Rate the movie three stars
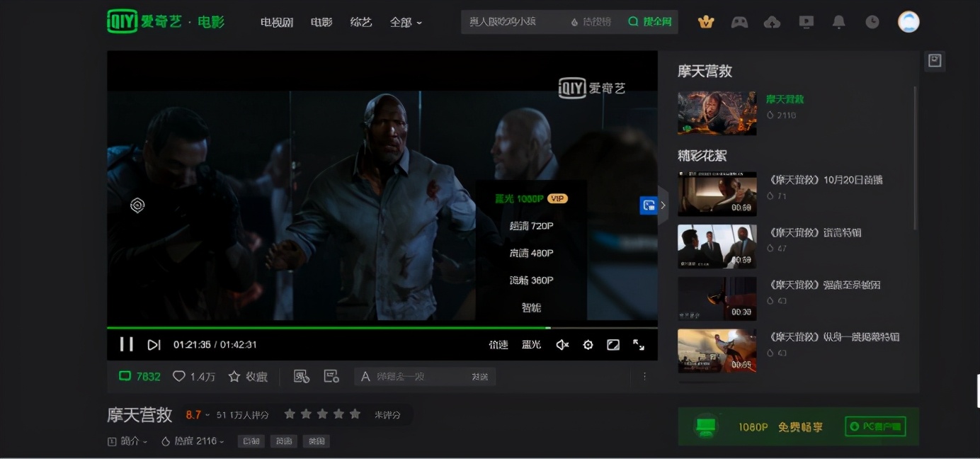This screenshot has height=459, width=980. [x=322, y=414]
